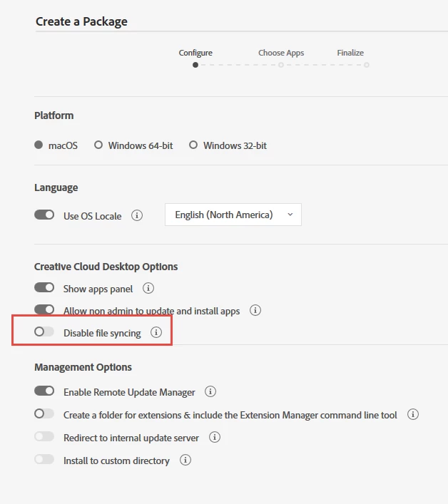Click the Use OS Locale label
This screenshot has height=504, width=448.
pyautogui.click(x=93, y=216)
